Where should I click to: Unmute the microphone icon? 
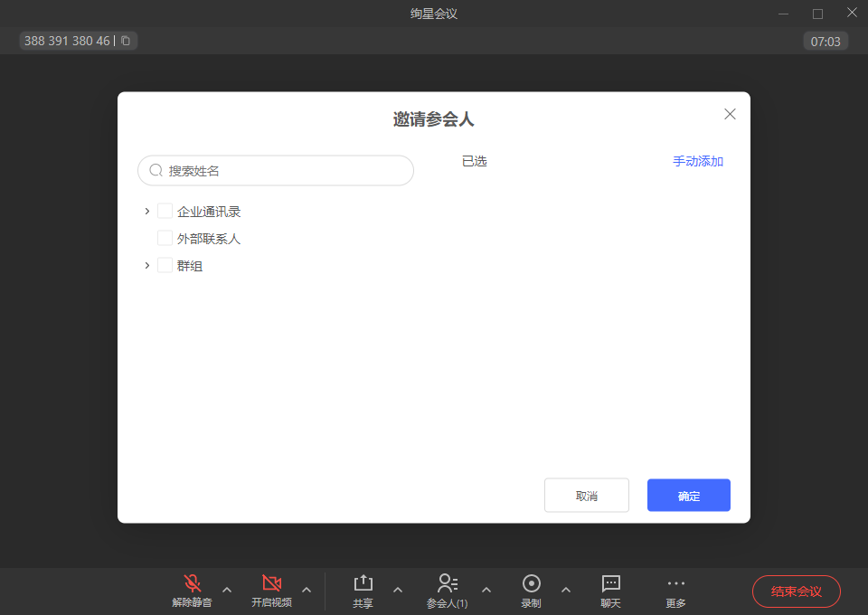(192, 583)
